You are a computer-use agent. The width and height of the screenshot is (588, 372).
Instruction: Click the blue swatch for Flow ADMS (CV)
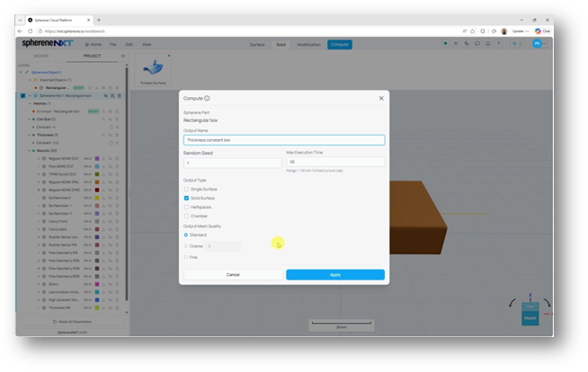coord(97,167)
